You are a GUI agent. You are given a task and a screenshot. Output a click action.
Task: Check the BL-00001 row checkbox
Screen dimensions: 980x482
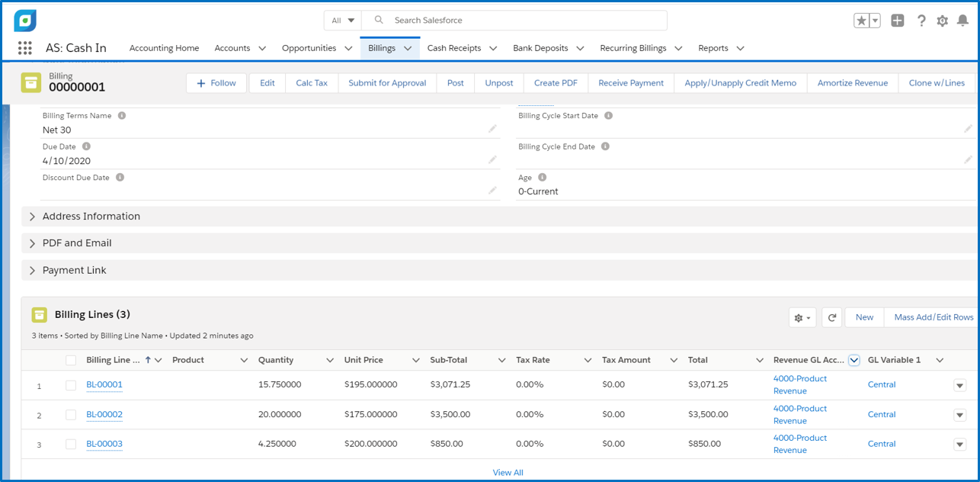click(x=71, y=385)
